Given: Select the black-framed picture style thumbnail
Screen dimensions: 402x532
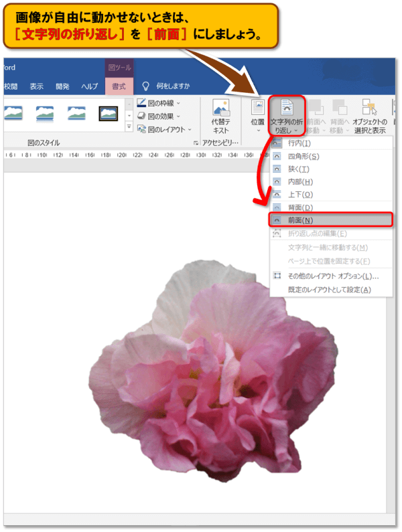Looking at the screenshot, I should click(109, 113).
